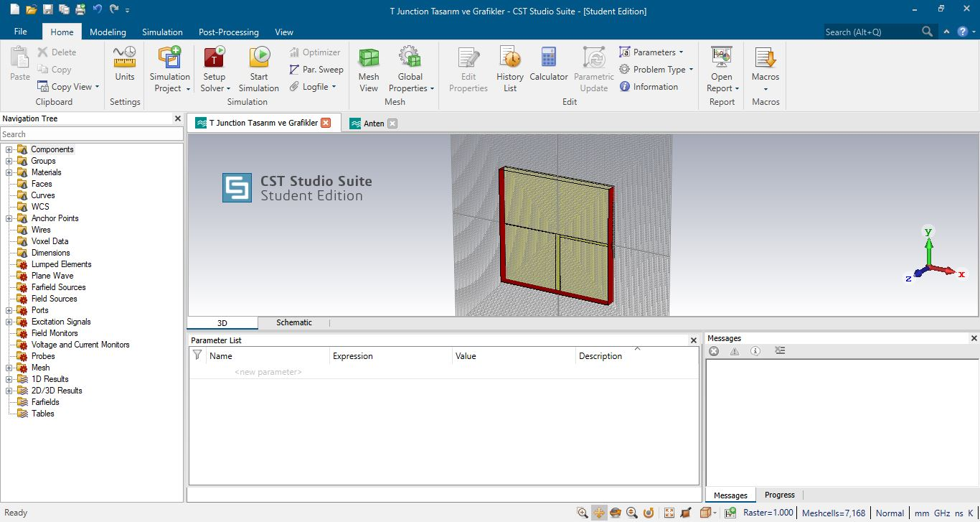The width and height of the screenshot is (980, 522).
Task: Open the File menu
Action: click(21, 32)
